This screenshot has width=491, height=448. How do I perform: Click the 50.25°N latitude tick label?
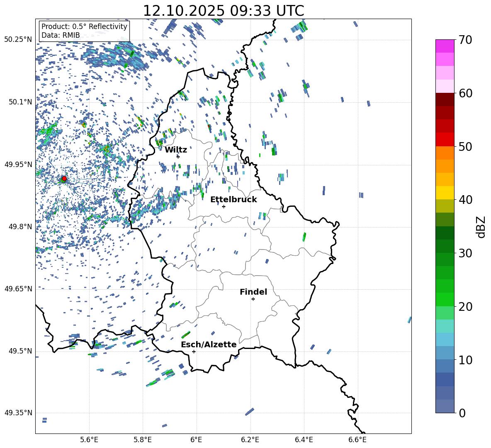[x=18, y=40]
